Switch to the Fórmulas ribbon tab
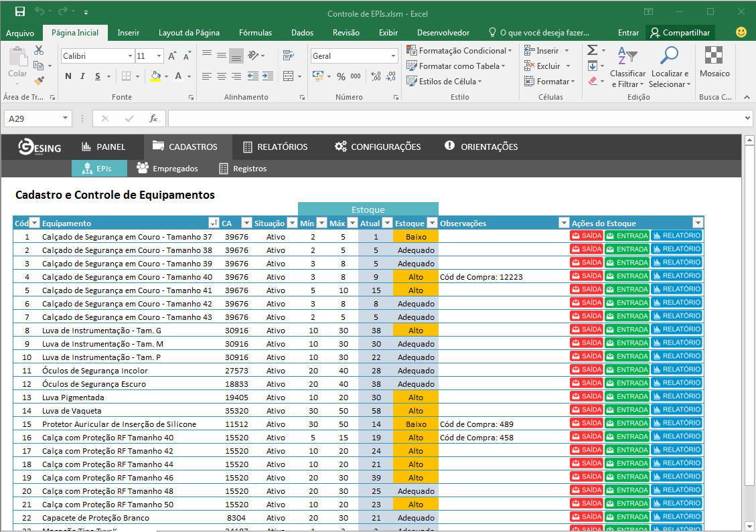Viewport: 756px width, 532px height. (x=255, y=32)
